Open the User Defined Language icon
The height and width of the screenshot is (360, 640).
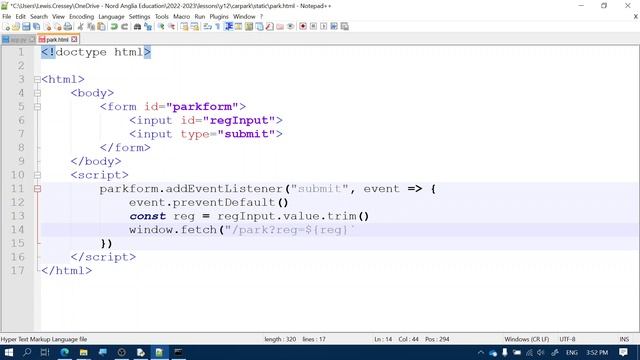238,27
